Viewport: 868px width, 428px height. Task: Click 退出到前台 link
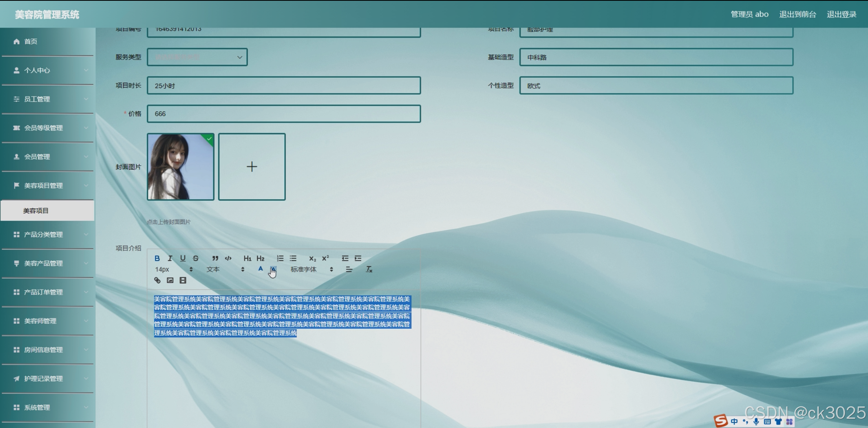click(797, 15)
